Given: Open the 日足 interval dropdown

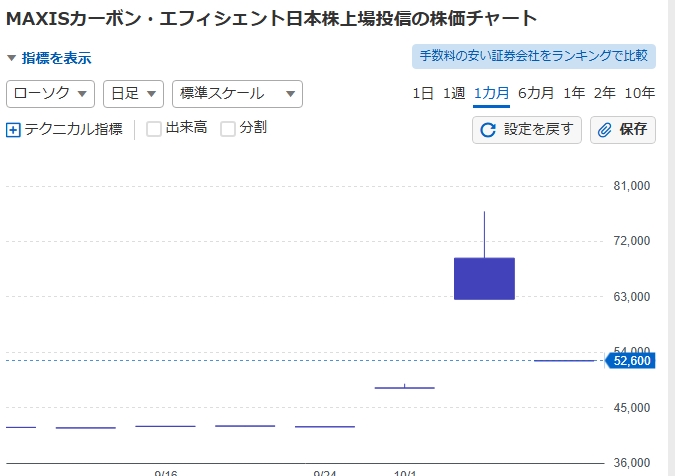Looking at the screenshot, I should click(132, 94).
